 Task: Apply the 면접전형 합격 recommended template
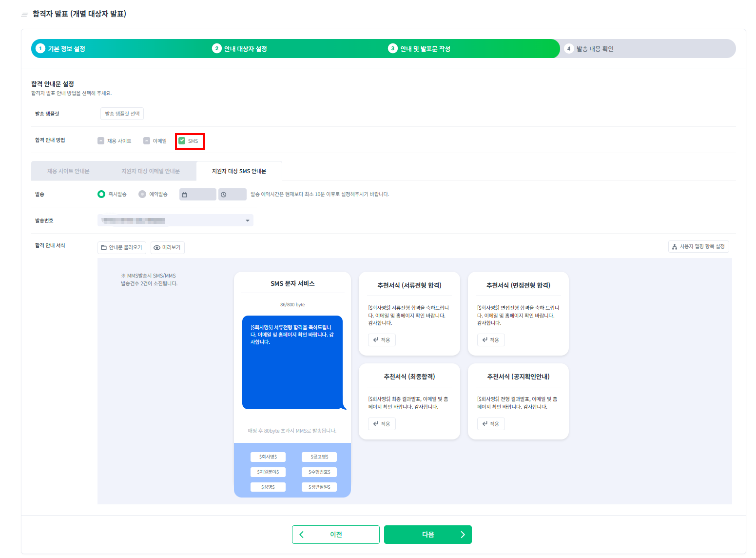tap(491, 340)
